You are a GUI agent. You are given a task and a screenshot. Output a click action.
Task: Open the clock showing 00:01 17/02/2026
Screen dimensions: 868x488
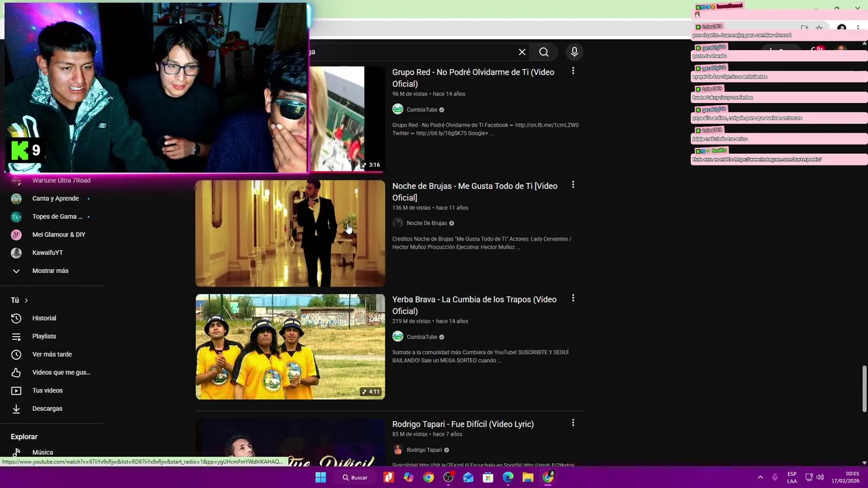(846, 477)
